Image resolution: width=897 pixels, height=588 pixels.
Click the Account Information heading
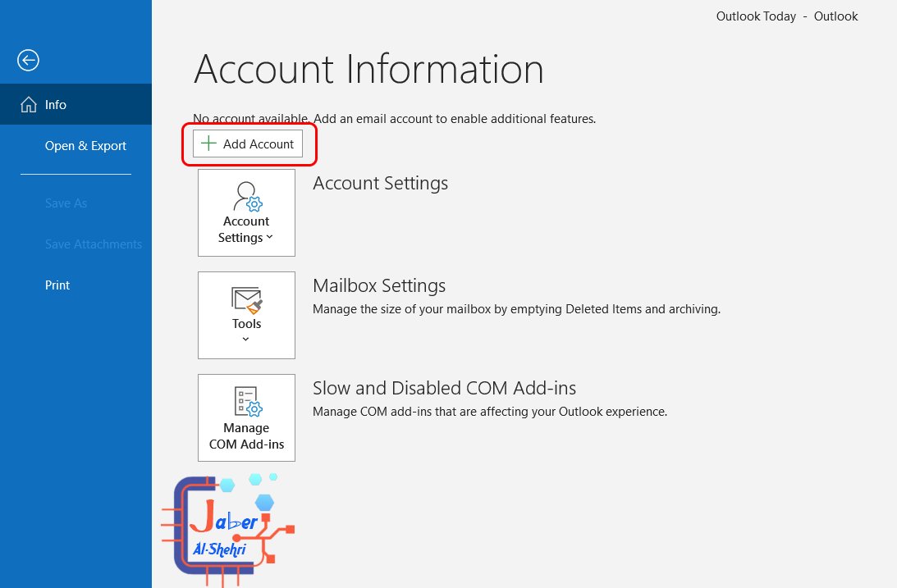pyautogui.click(x=368, y=69)
